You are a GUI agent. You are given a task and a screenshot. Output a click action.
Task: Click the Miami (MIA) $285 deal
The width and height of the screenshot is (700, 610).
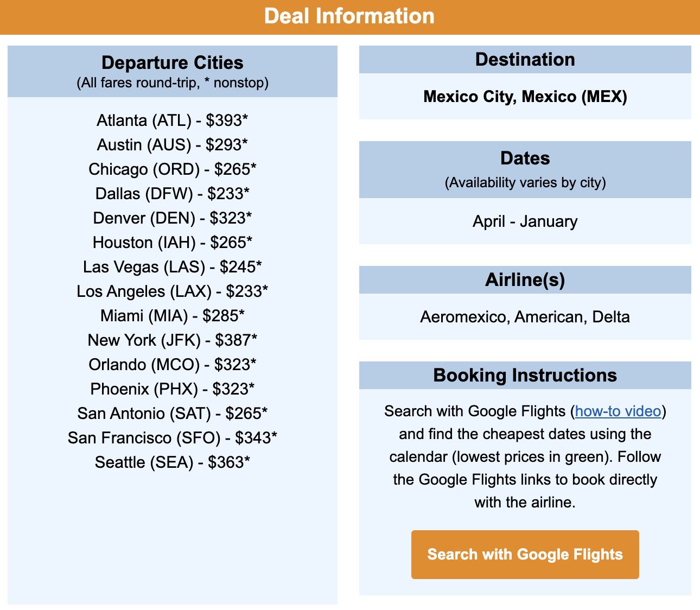172,315
